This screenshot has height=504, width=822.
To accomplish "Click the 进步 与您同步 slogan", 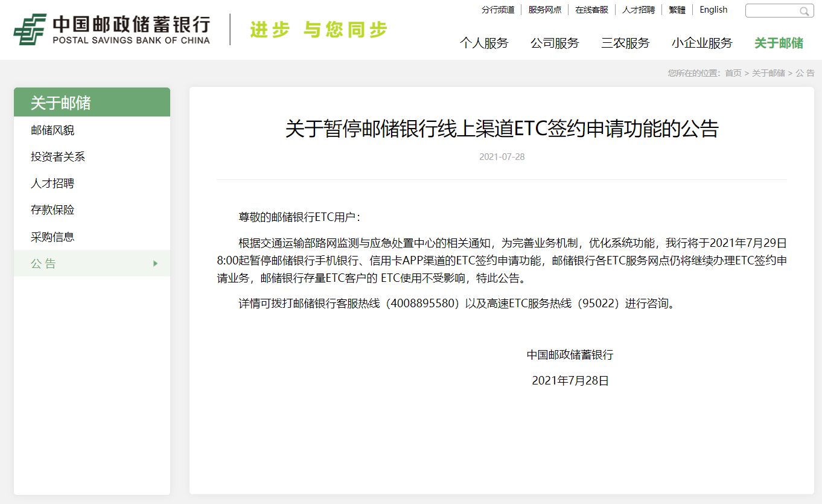I will [318, 30].
